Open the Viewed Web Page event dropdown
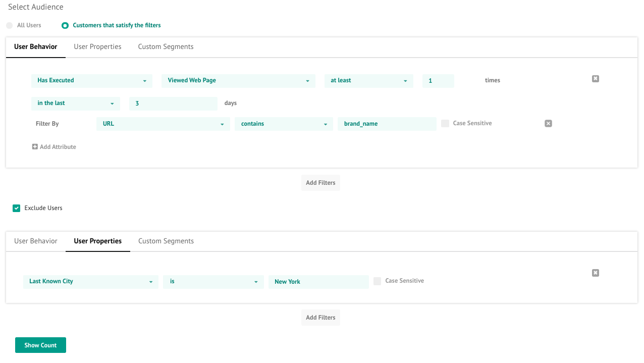This screenshot has width=644, height=363. (x=239, y=81)
